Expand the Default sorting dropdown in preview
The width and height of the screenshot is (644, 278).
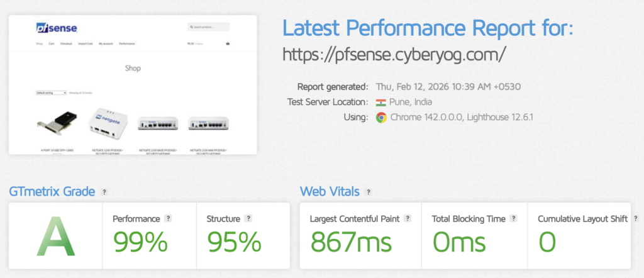pyautogui.click(x=51, y=92)
